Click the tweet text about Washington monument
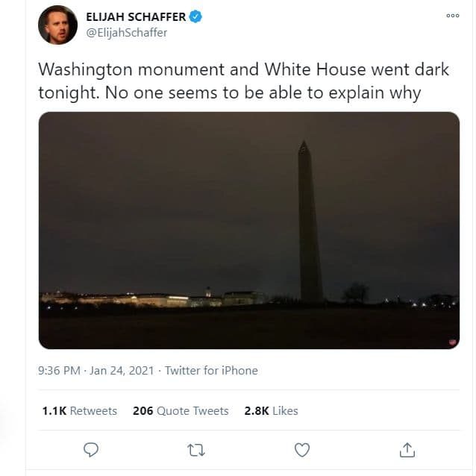Image resolution: width=476 pixels, height=476 pixels. pos(243,81)
